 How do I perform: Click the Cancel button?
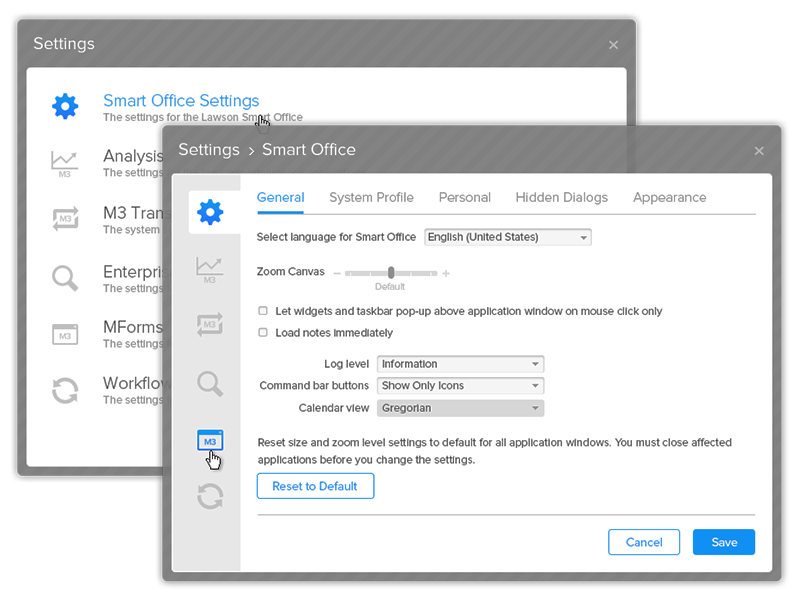[644, 542]
